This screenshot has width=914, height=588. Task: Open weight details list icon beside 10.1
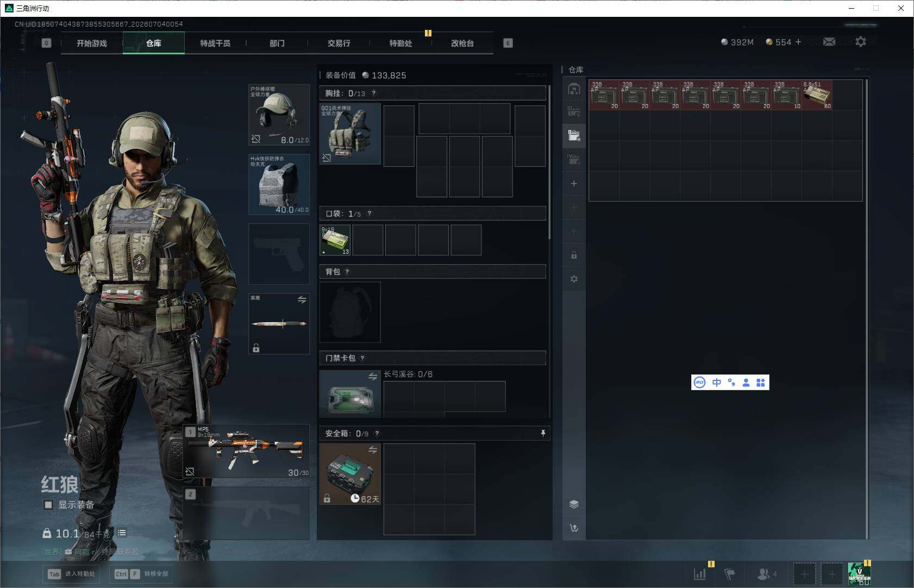pos(122,533)
